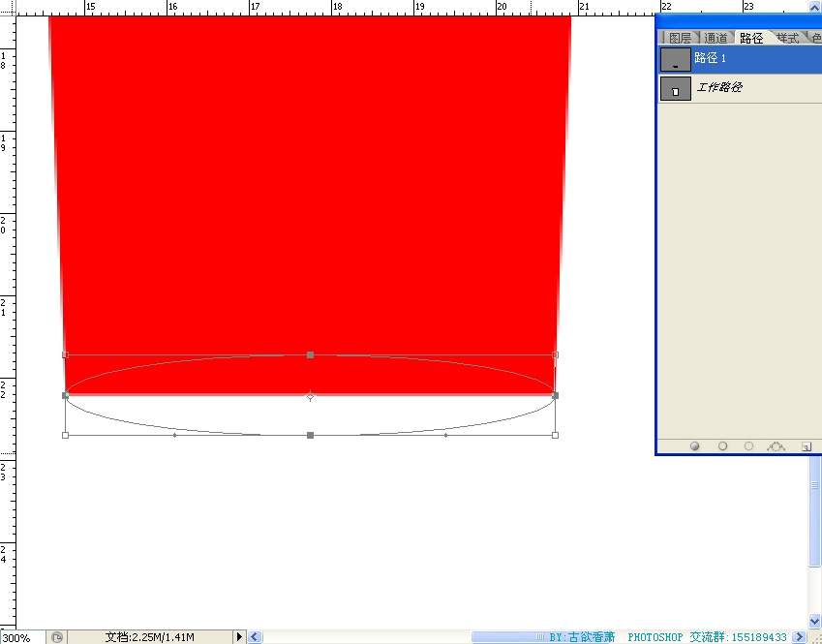This screenshot has height=644, width=822.
Task: Open status bar info arrow menu
Action: pos(239,637)
